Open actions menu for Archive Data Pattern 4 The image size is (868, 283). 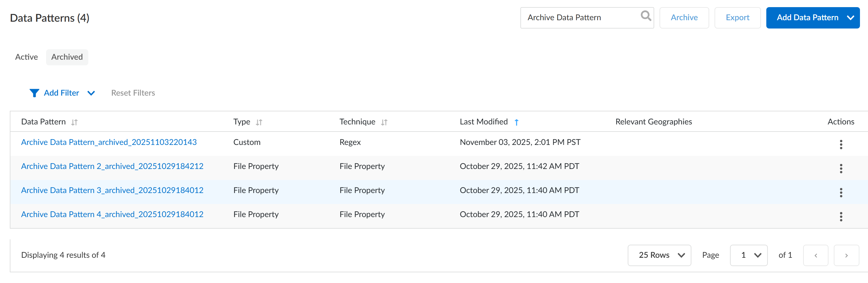841,216
